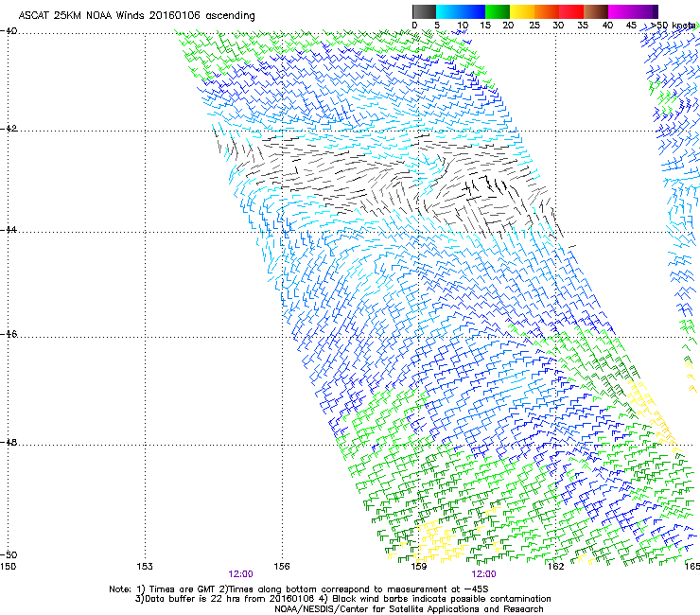Click the title 'ASCAT 25KM NOAA Winds 20160106 ascending'
Viewport: 700px width, 615px height.
click(136, 16)
